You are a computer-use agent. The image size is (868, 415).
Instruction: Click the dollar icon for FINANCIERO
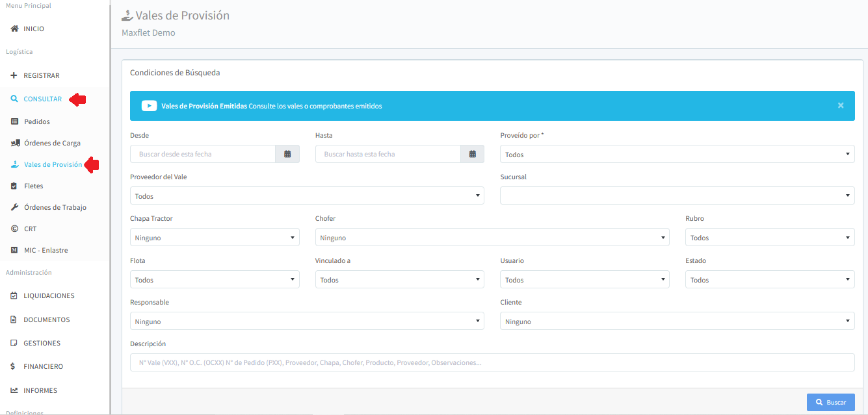(x=14, y=366)
